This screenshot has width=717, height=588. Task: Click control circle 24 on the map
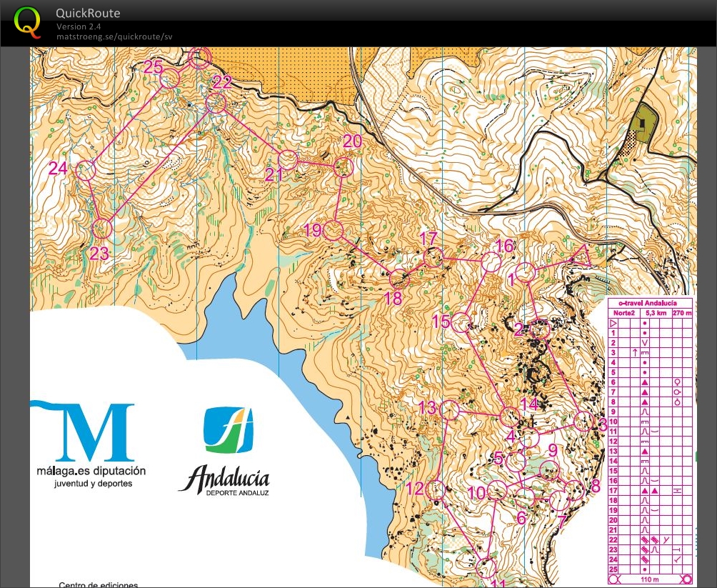coord(86,171)
